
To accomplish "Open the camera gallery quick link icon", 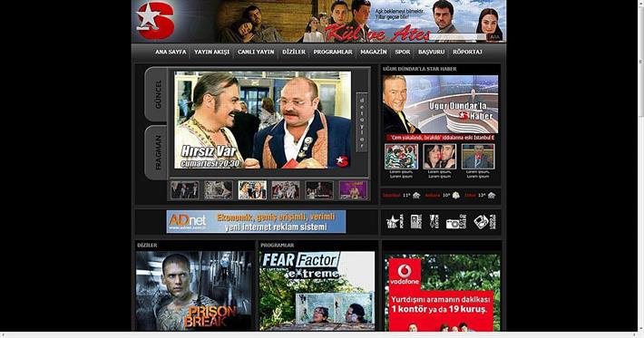I will [456, 222].
